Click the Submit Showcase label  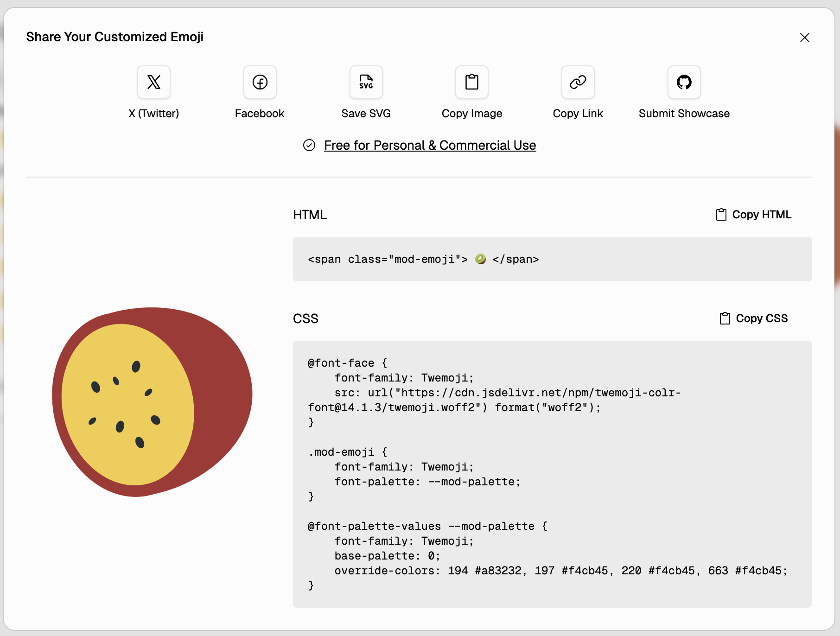click(683, 113)
